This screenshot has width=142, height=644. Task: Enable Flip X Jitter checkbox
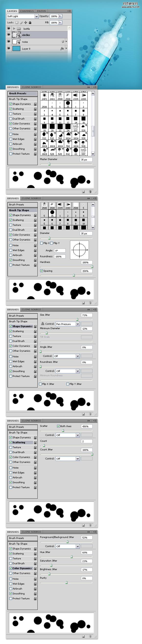40,384
